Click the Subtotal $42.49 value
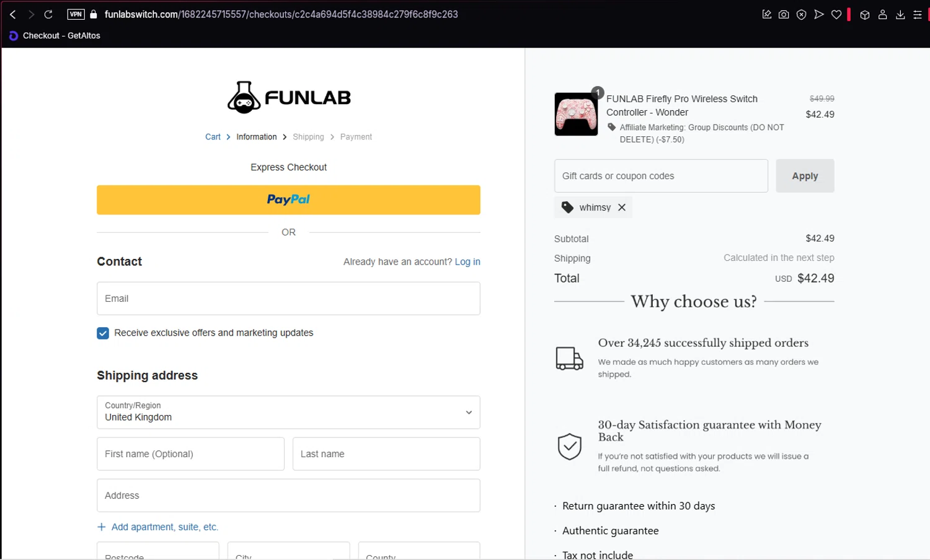The width and height of the screenshot is (930, 560). tap(820, 238)
